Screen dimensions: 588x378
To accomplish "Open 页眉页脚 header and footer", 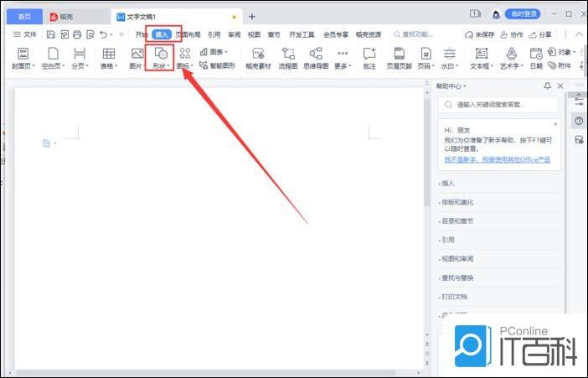I will (400, 58).
